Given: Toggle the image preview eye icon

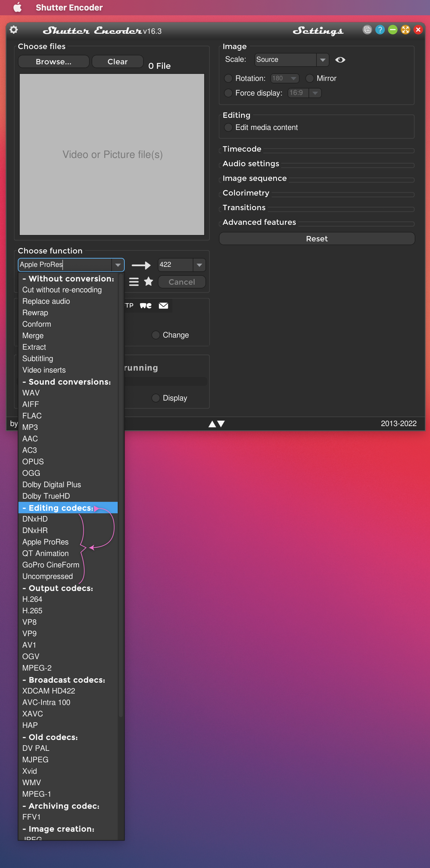Looking at the screenshot, I should pyautogui.click(x=340, y=60).
